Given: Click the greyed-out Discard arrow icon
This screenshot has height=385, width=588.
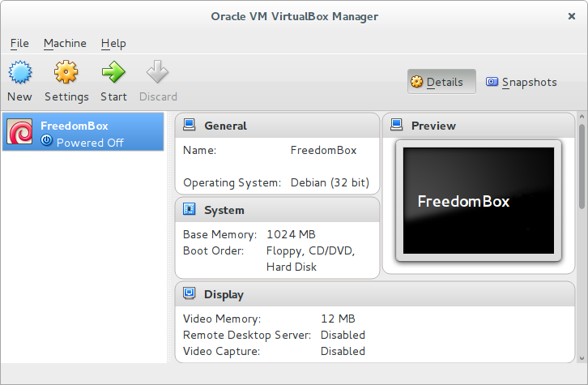Looking at the screenshot, I should click(157, 71).
